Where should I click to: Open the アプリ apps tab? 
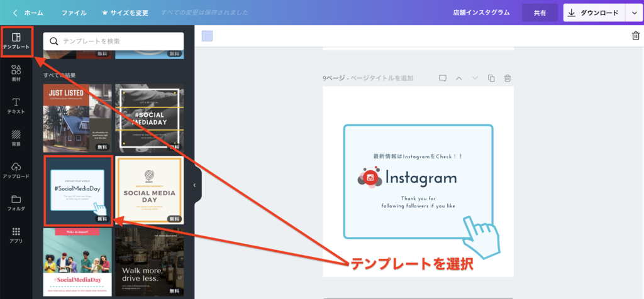[x=16, y=236]
